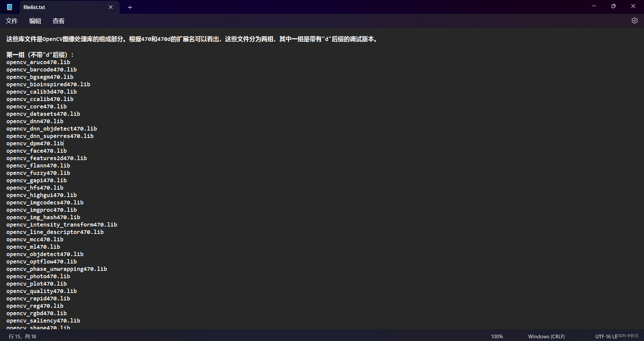
Task: Click on the line opencv_ml470.lib
Action: click(33, 247)
